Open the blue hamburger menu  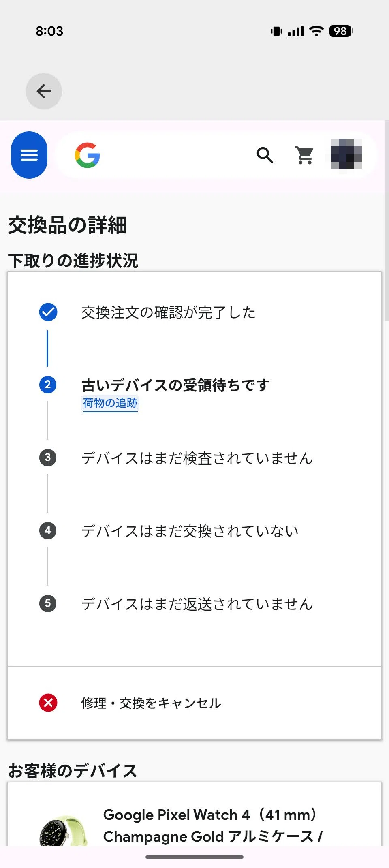pyautogui.click(x=29, y=155)
